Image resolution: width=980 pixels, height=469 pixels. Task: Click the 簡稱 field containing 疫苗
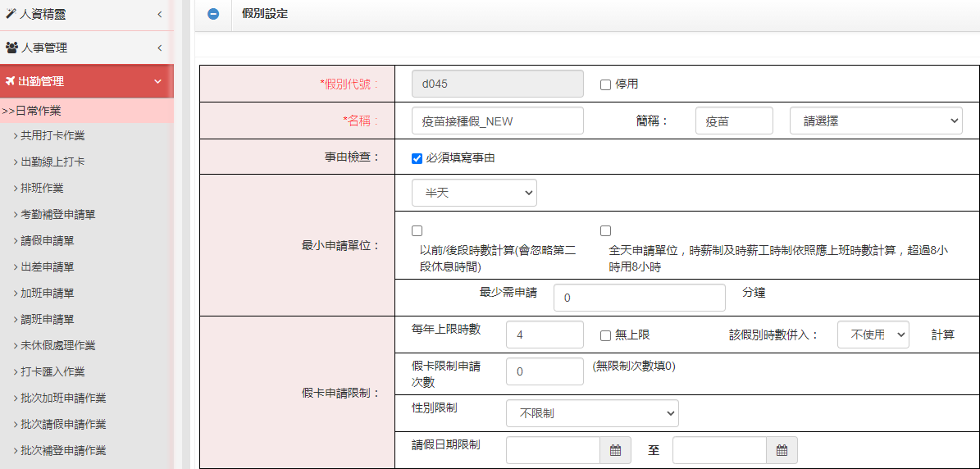click(734, 121)
